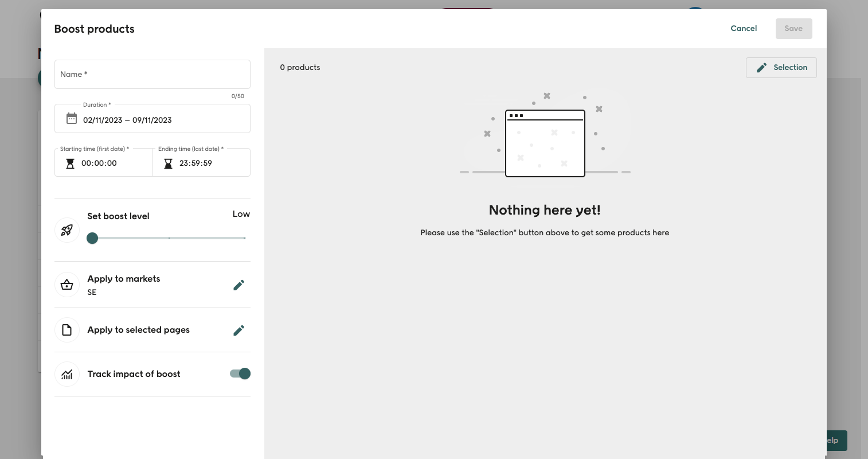Set boost level to the middle slider mark
Viewport: 868px width, 459px height.
click(x=169, y=238)
